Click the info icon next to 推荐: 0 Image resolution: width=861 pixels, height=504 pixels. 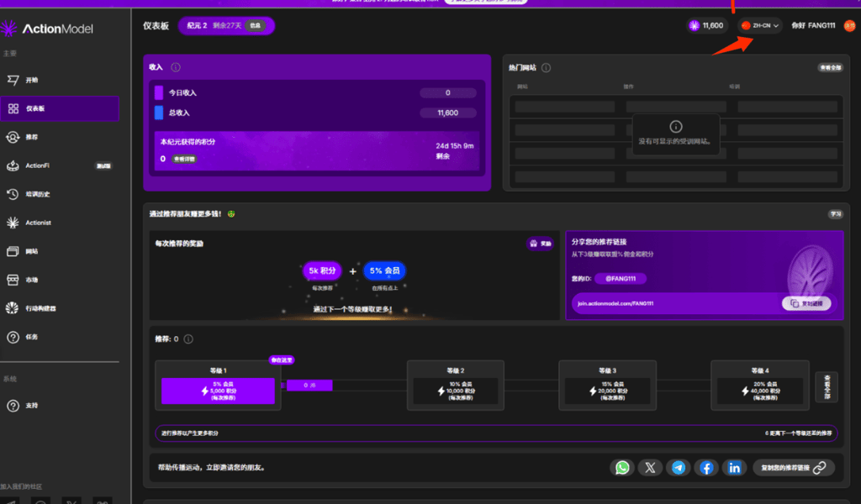(188, 339)
